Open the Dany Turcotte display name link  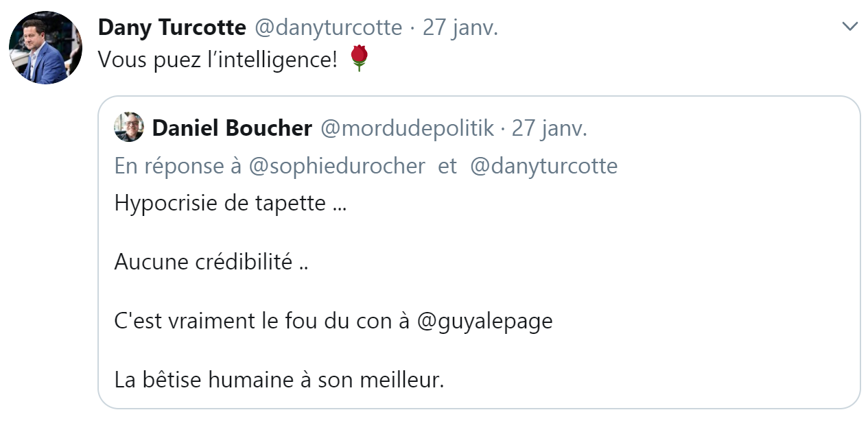pyautogui.click(x=172, y=27)
